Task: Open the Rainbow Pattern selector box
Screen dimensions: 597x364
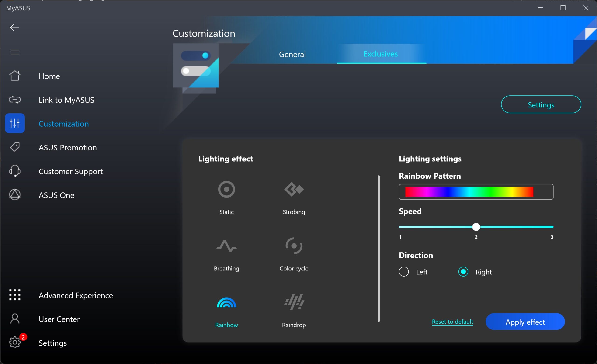Action: point(476,192)
